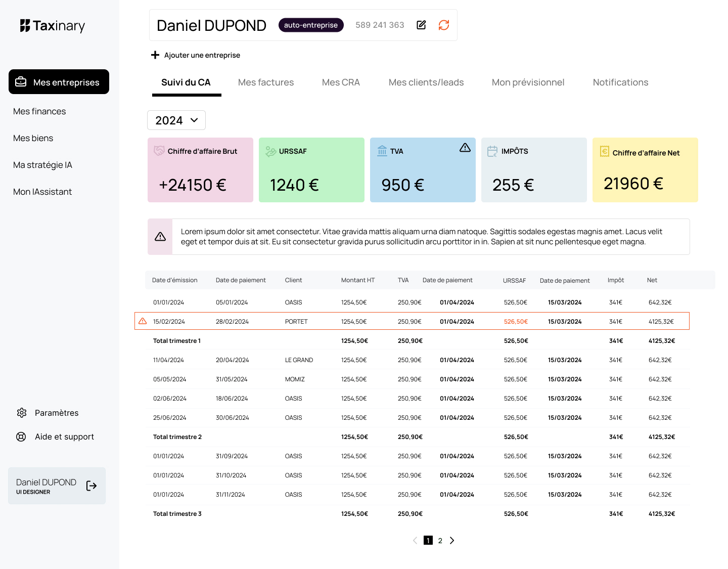The width and height of the screenshot is (728, 569).
Task: Click the orange refresh sync icon
Action: (x=444, y=25)
